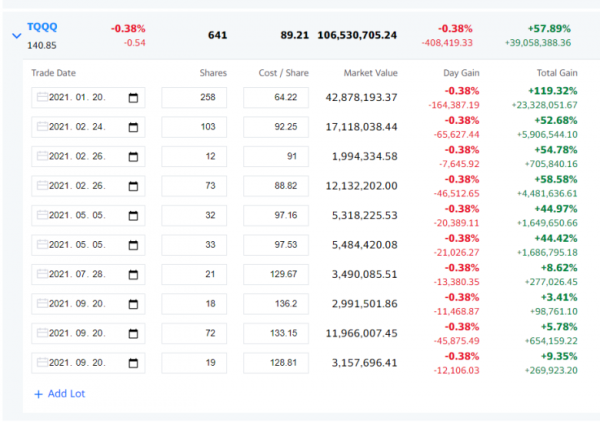The image size is (600, 422).
Task: Edit the Shares field showing 18
Action: (194, 304)
